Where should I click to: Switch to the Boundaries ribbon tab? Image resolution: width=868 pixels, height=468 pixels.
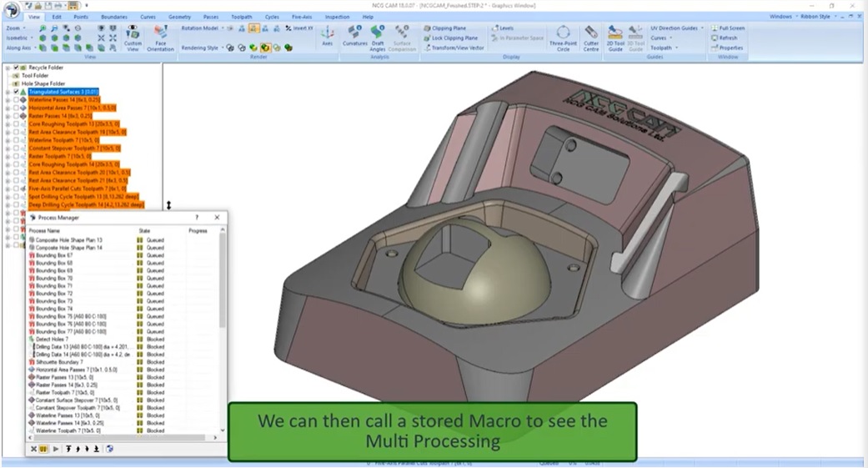point(114,18)
